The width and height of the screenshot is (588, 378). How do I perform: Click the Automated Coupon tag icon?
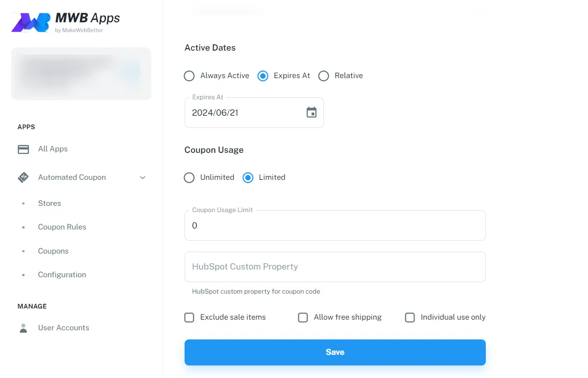[23, 177]
